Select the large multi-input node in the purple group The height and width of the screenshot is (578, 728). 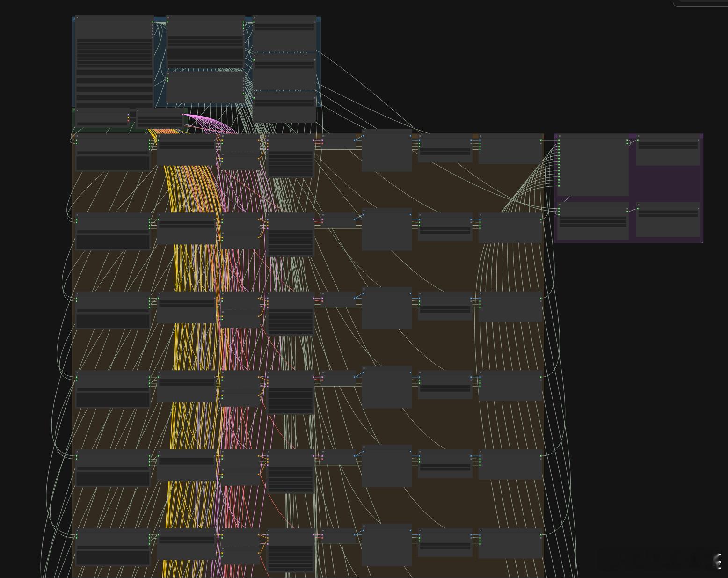[x=593, y=165]
